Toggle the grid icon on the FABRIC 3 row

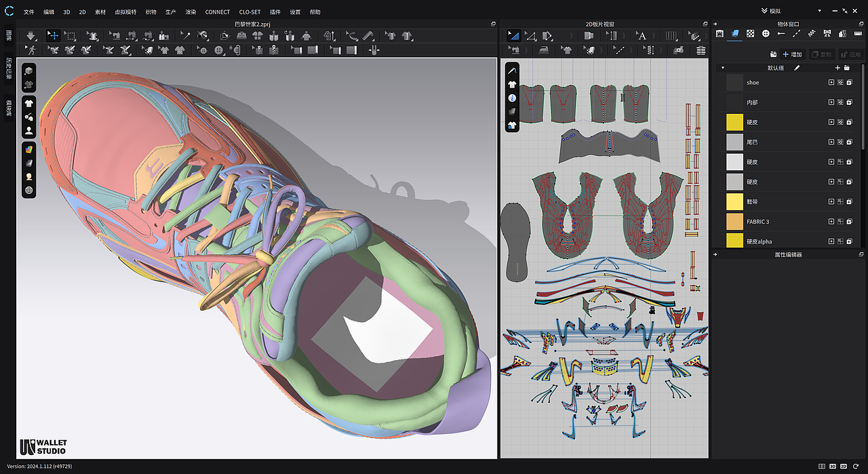(840, 221)
